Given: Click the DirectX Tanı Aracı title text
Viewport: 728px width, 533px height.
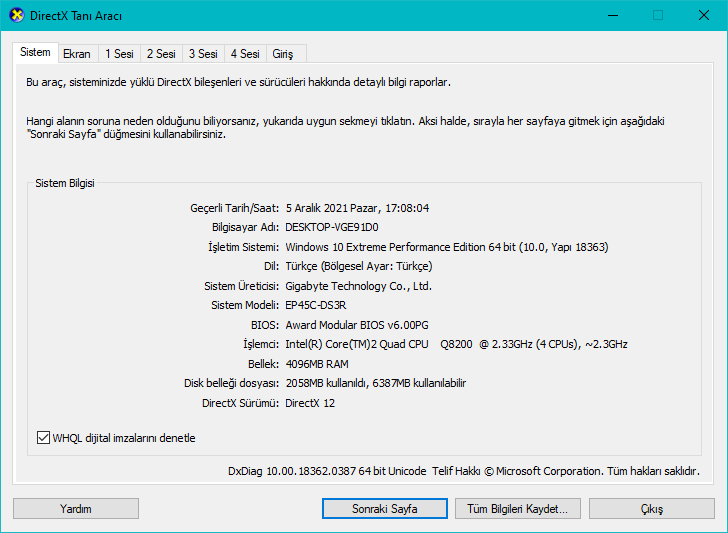Looking at the screenshot, I should [76, 16].
